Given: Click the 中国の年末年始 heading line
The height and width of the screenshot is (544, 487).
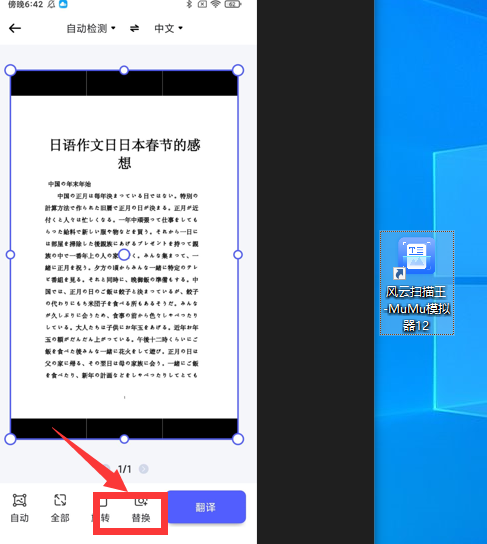Looking at the screenshot, I should point(69,184).
